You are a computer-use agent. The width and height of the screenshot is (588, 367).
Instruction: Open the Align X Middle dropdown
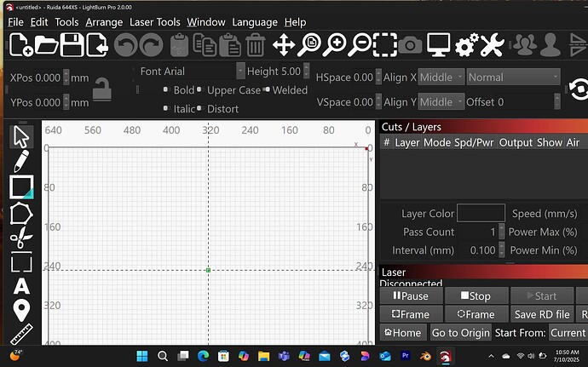(441, 77)
